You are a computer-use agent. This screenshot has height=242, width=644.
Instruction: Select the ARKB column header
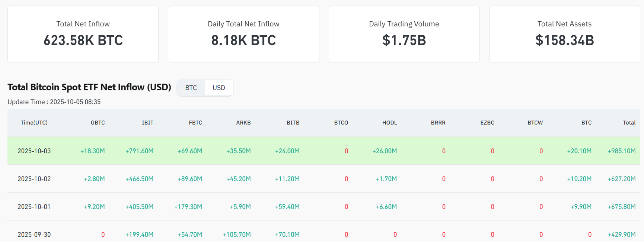(243, 123)
